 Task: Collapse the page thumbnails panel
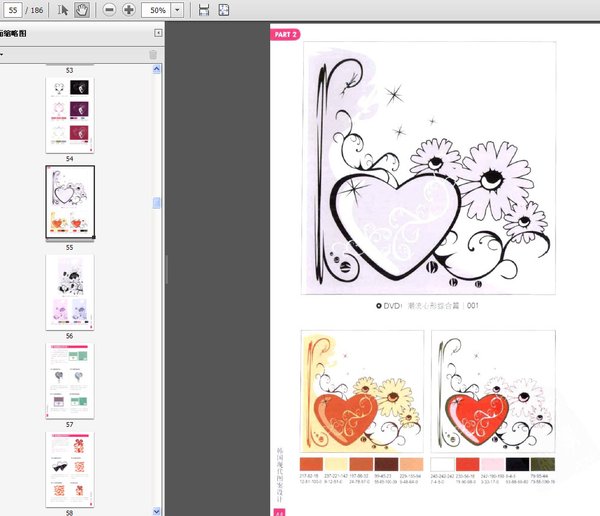(x=158, y=33)
